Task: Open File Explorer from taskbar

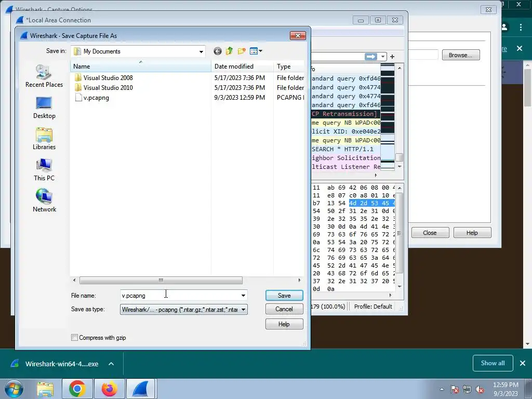Action: click(46, 389)
